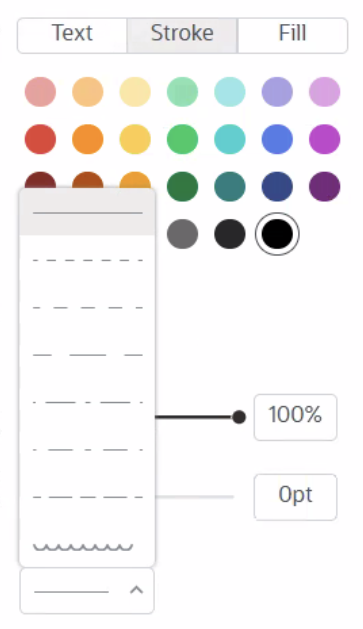Viewport: 363px width, 629px height.
Task: Click the opacity slider handle
Action: point(239,417)
